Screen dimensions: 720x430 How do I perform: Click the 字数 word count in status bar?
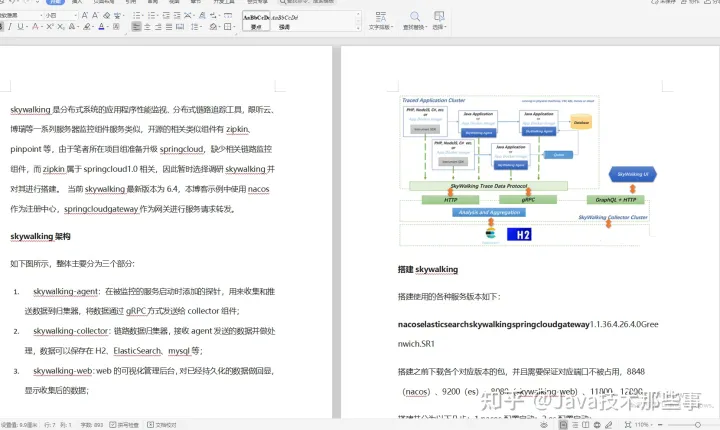(92, 425)
